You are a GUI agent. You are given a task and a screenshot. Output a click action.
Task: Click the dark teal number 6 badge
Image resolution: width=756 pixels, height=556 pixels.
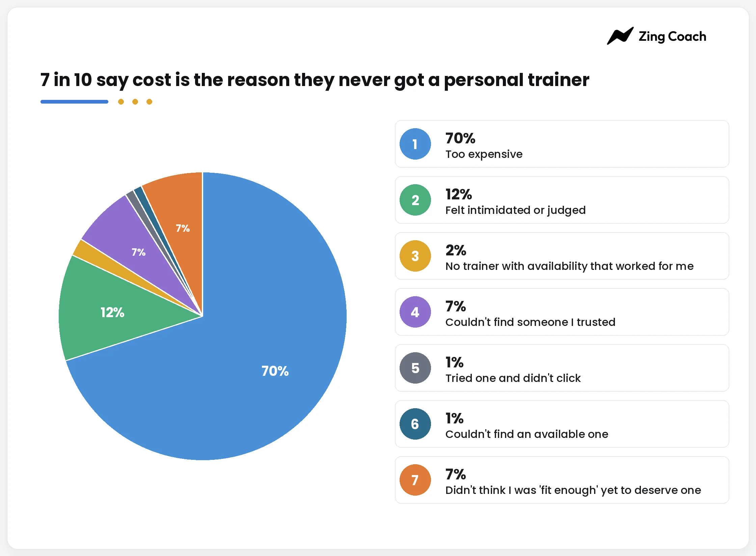pyautogui.click(x=415, y=424)
